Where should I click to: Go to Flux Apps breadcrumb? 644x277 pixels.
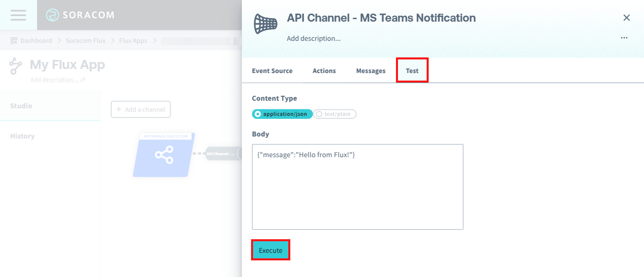click(x=133, y=41)
